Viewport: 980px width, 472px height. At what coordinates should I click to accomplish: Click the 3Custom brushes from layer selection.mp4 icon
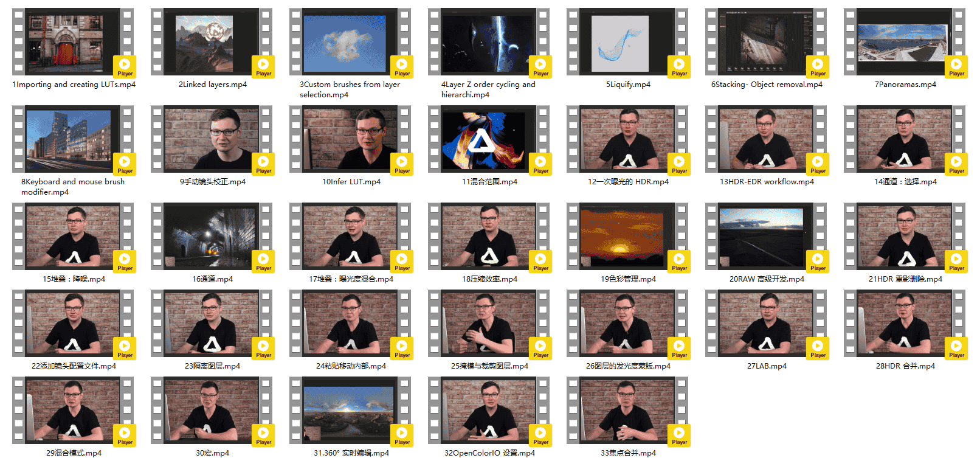coord(350,42)
